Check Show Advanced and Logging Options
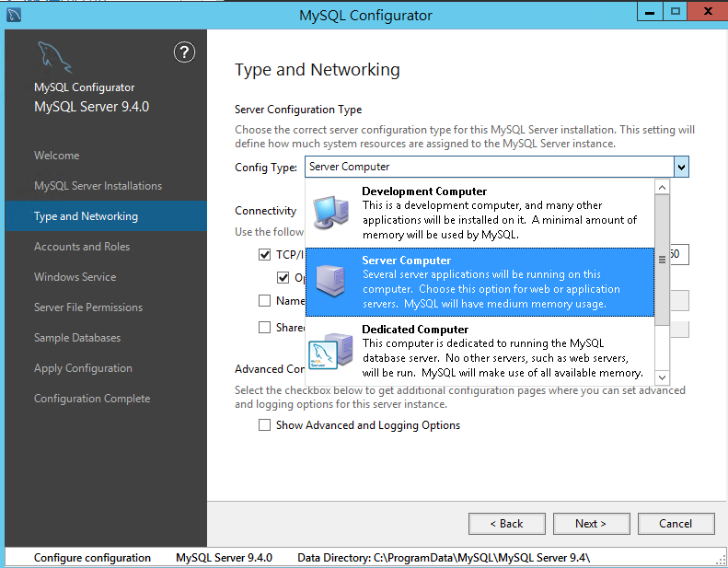 coord(265,425)
